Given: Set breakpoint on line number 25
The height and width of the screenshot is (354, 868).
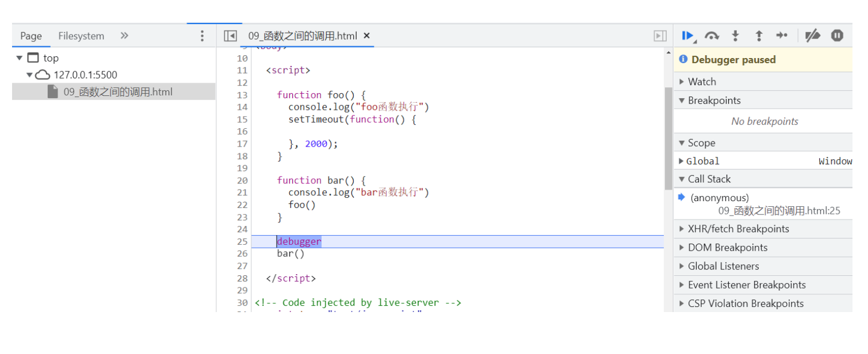Looking at the screenshot, I should (x=242, y=241).
